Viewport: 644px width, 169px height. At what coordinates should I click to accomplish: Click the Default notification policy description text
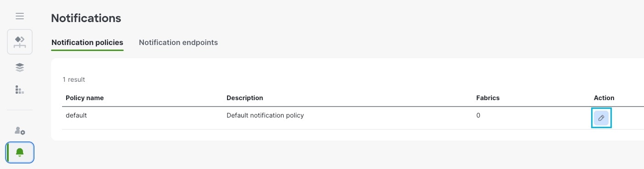pos(265,115)
